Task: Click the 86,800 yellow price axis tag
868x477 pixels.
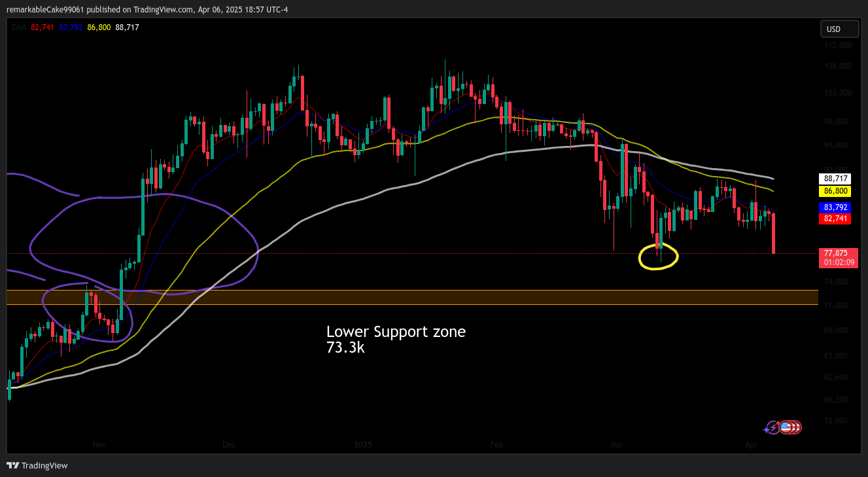Action: click(835, 191)
